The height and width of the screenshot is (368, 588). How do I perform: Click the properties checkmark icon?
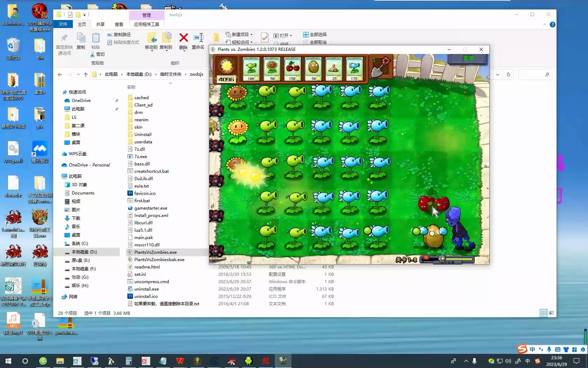click(265, 37)
